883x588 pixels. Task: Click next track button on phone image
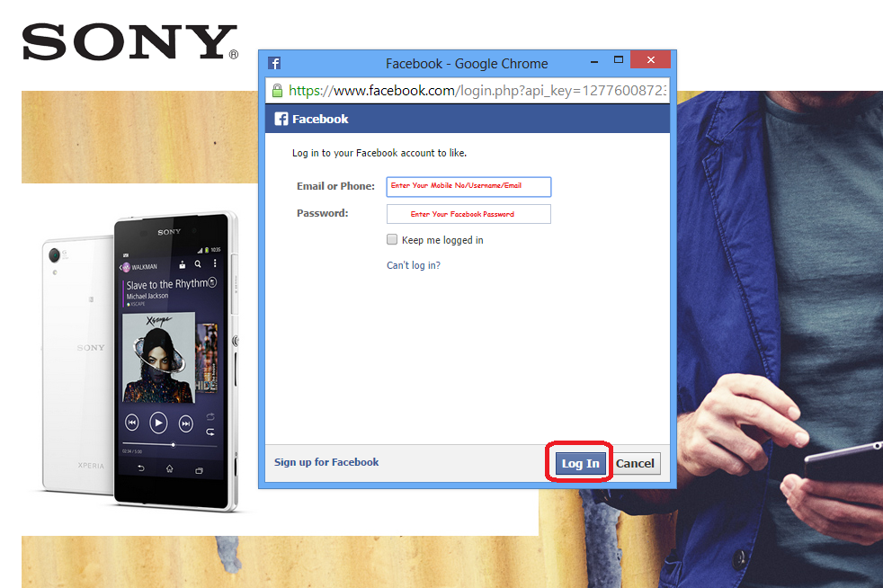tap(185, 423)
